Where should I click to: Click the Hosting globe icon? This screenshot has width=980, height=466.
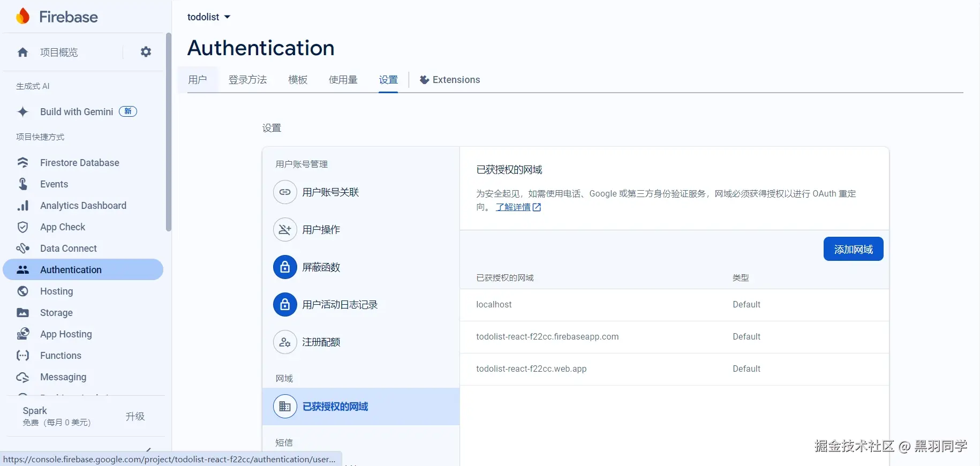[x=22, y=291]
